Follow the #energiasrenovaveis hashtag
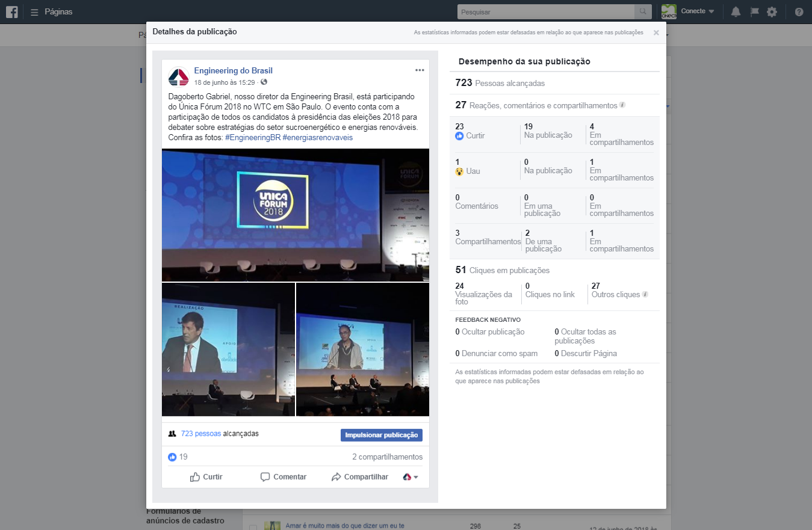The height and width of the screenshot is (530, 812). tap(317, 137)
